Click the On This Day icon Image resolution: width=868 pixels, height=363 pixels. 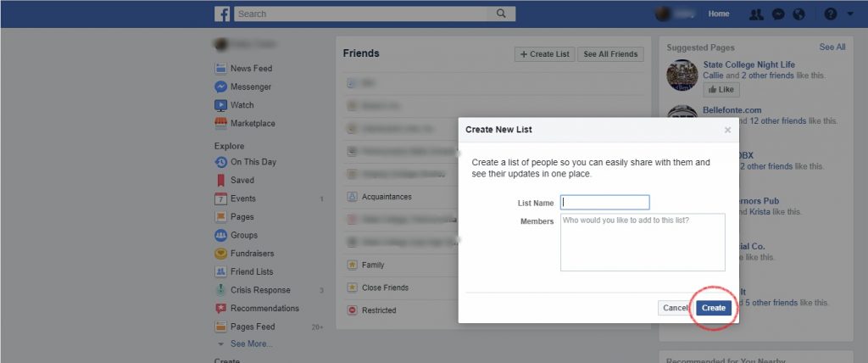(221, 162)
